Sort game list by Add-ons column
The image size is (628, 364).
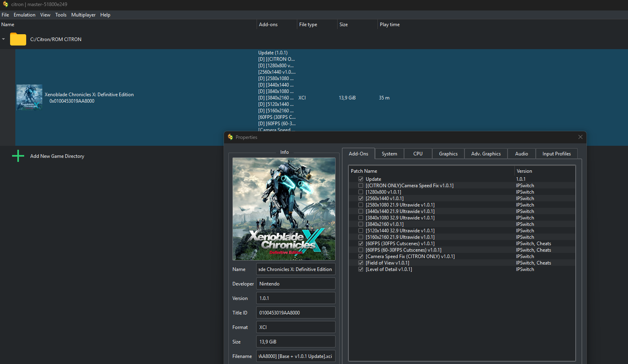click(x=277, y=25)
